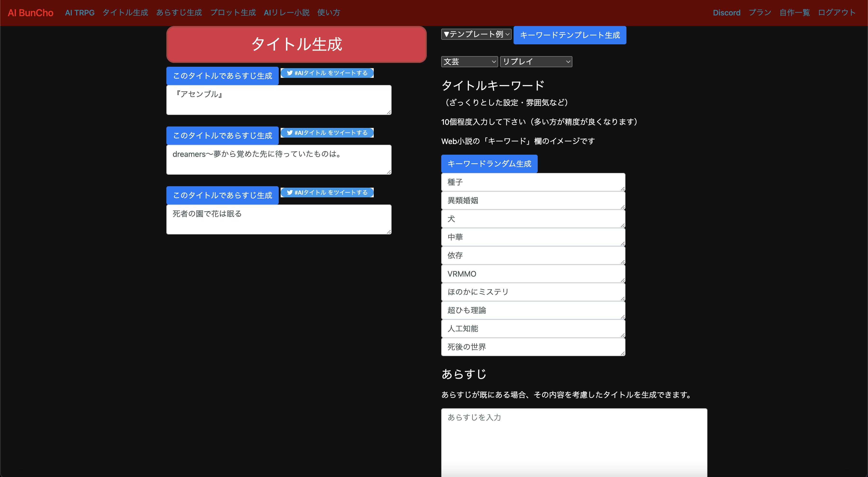Open AI TRPG in navigation bar
868x477 pixels.
pyautogui.click(x=80, y=13)
